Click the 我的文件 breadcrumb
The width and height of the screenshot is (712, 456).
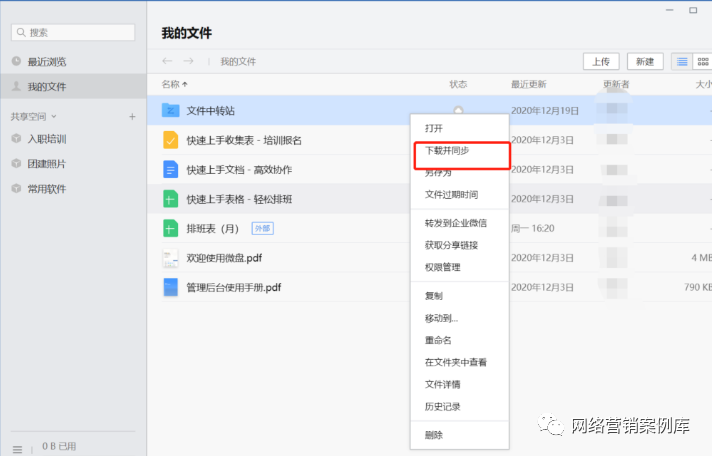238,62
